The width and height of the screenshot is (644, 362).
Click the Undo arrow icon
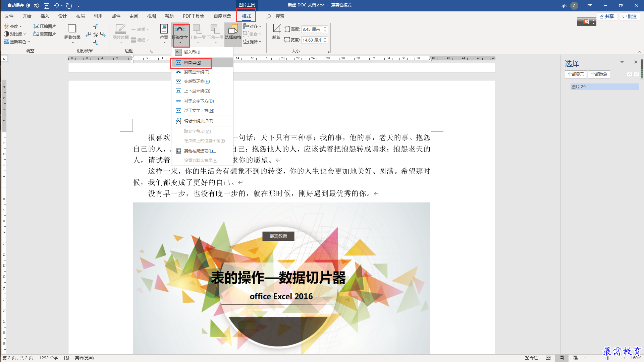pyautogui.click(x=56, y=6)
